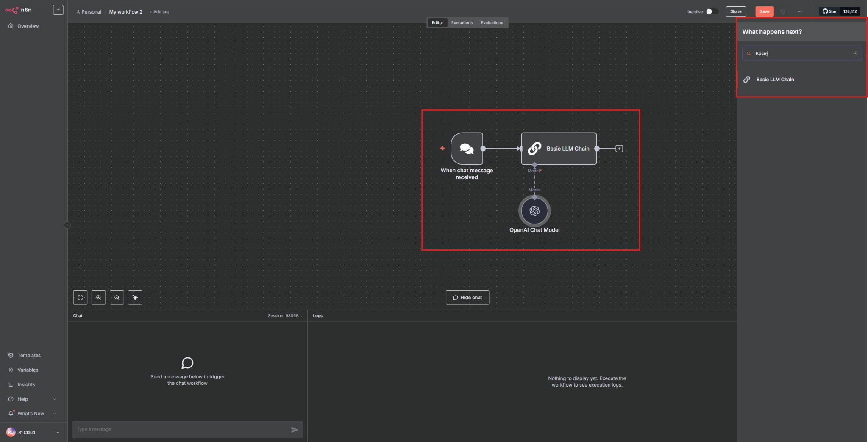Viewport: 868px width, 442px height.
Task: Click the R1 Cloud user avatar
Action: pyautogui.click(x=11, y=432)
